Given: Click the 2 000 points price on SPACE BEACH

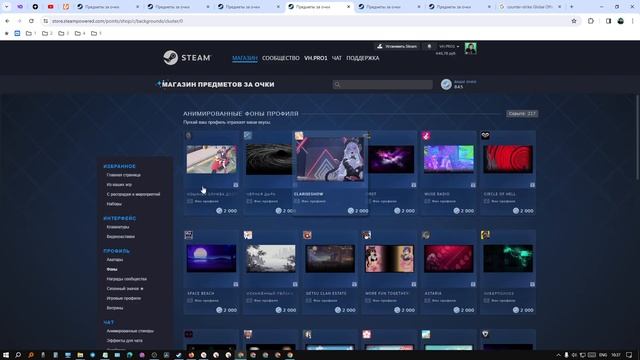Looking at the screenshot, I should (x=227, y=310).
